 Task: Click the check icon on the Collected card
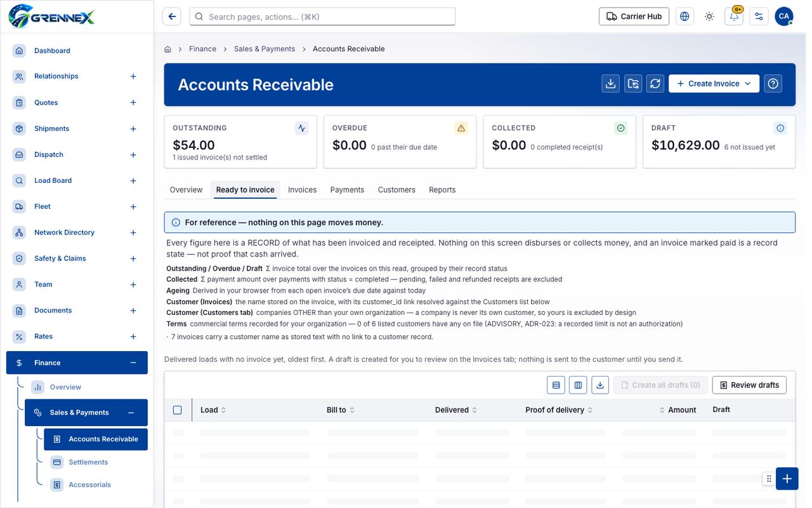[x=621, y=128]
